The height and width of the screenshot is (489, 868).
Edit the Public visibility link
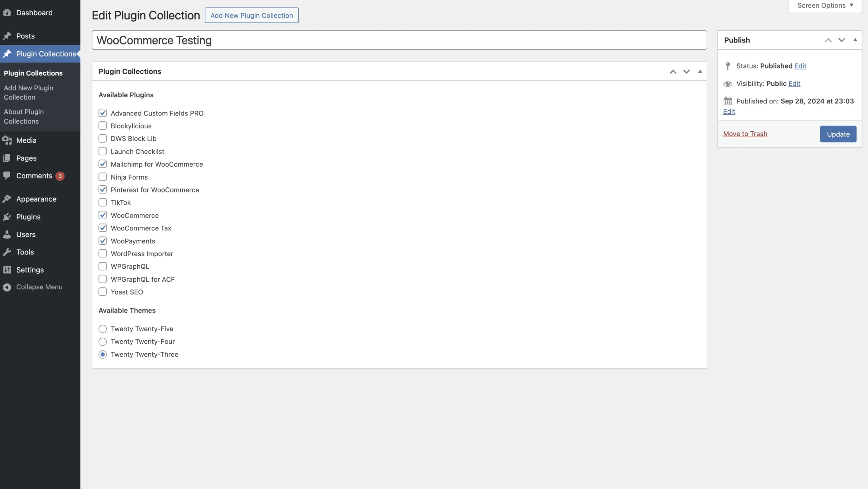(794, 83)
